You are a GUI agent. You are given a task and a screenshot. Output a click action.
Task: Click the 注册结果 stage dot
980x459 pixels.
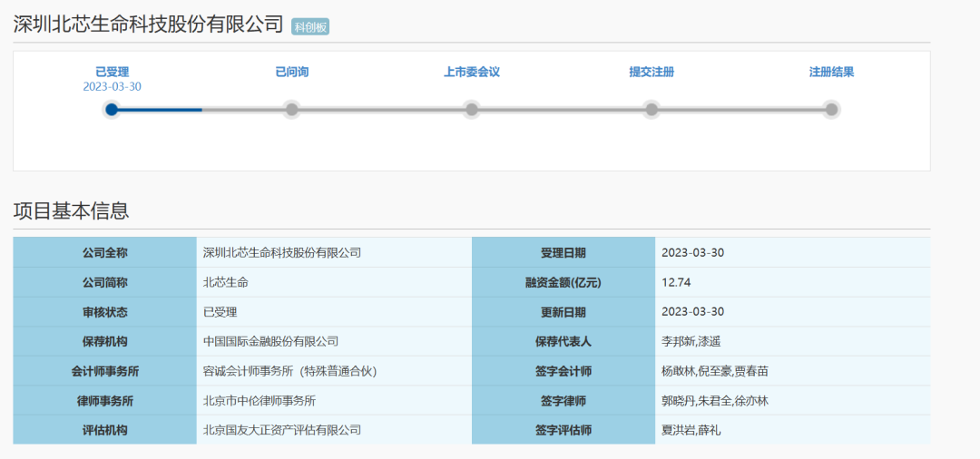[x=831, y=110]
